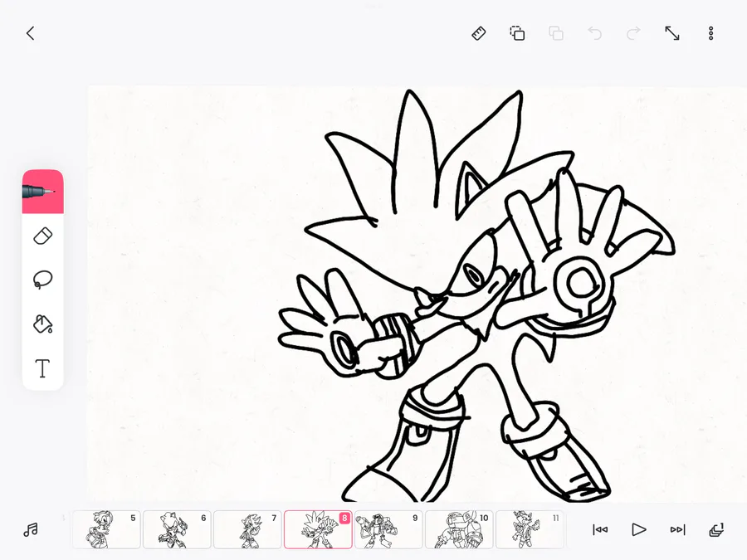
Task: Open the layers panel icon
Action: (x=716, y=529)
